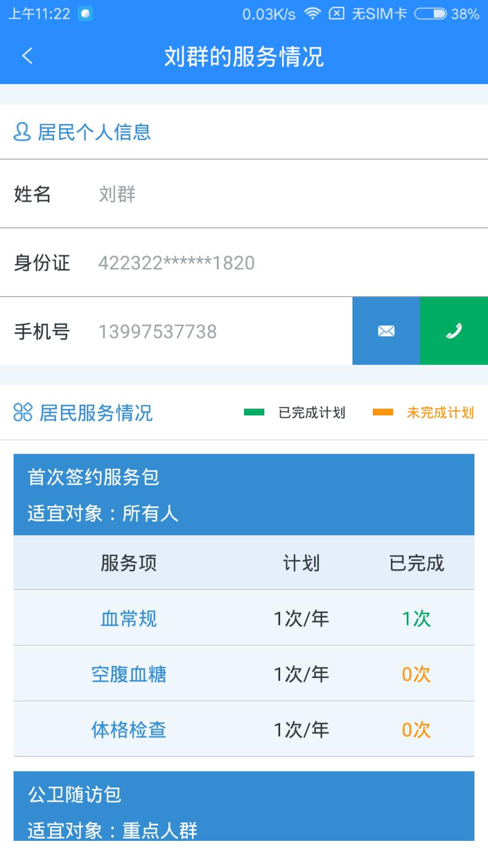Expand the 公卫随访包 package section
This screenshot has width=488, height=868.
(244, 813)
